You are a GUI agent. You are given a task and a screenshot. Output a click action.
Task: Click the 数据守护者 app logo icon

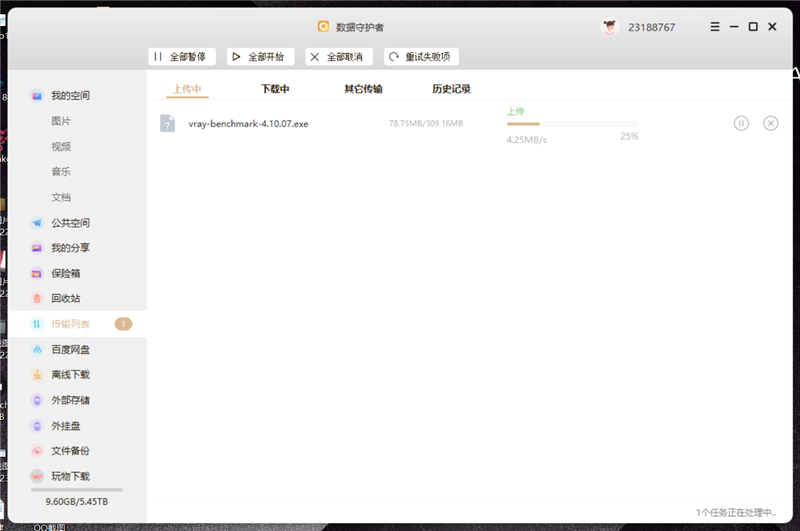(323, 27)
